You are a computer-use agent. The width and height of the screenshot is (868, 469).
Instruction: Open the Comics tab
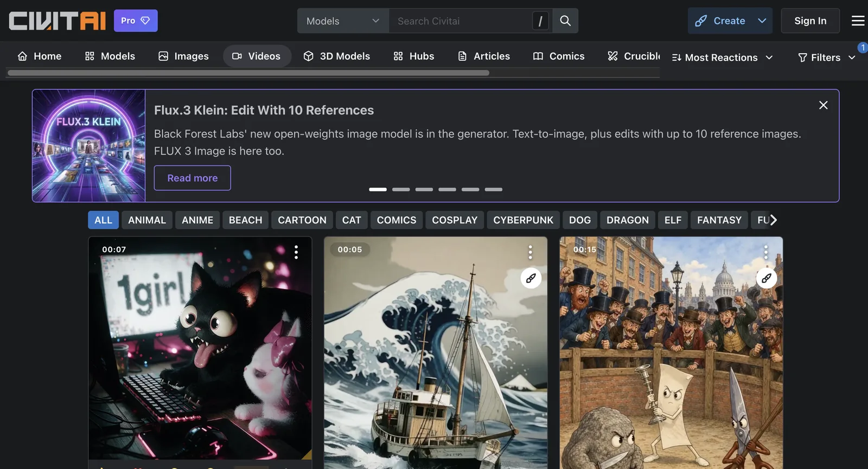(559, 56)
